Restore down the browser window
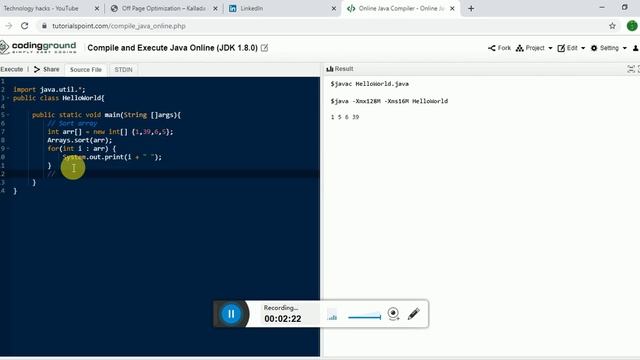 coord(625,7)
